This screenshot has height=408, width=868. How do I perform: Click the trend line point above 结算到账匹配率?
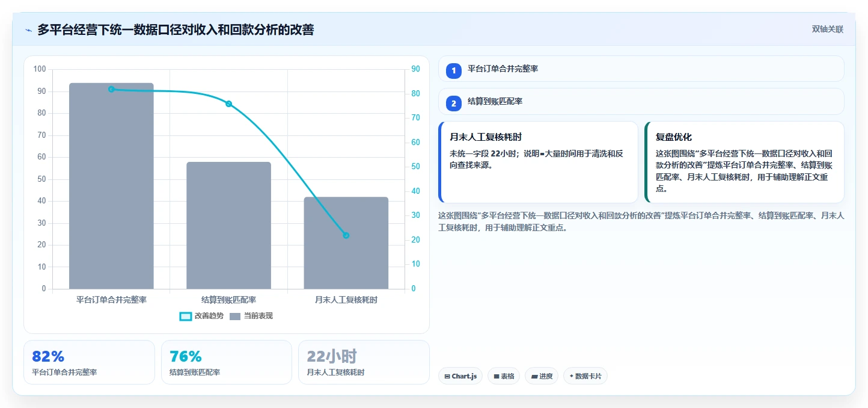click(x=228, y=104)
